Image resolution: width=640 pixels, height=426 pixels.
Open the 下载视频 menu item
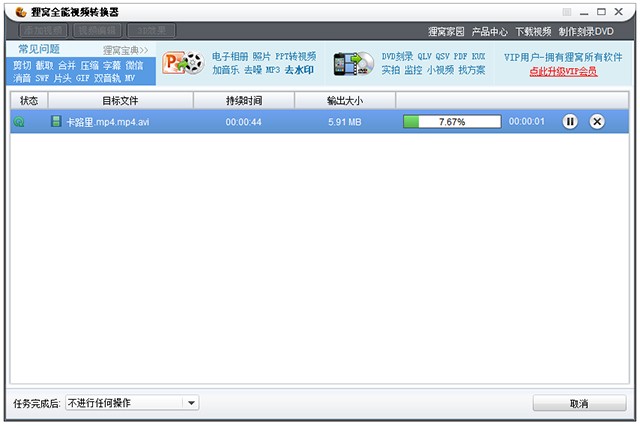tap(533, 31)
